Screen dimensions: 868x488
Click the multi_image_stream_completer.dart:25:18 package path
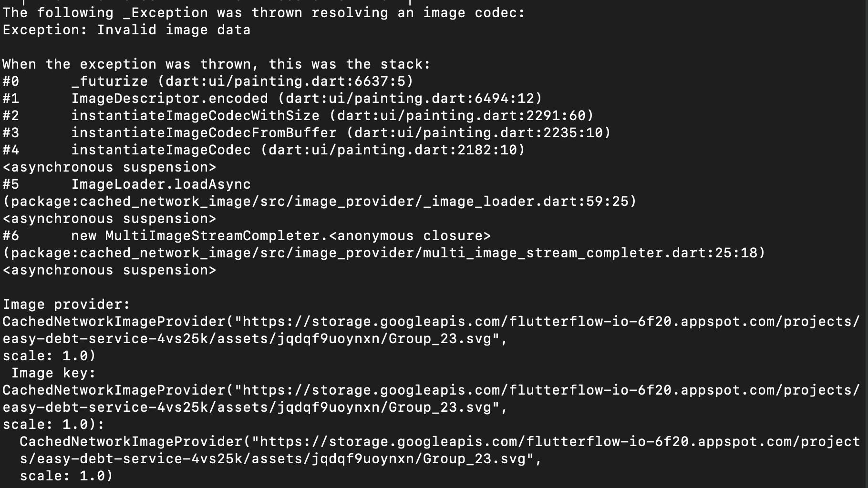coord(384,253)
